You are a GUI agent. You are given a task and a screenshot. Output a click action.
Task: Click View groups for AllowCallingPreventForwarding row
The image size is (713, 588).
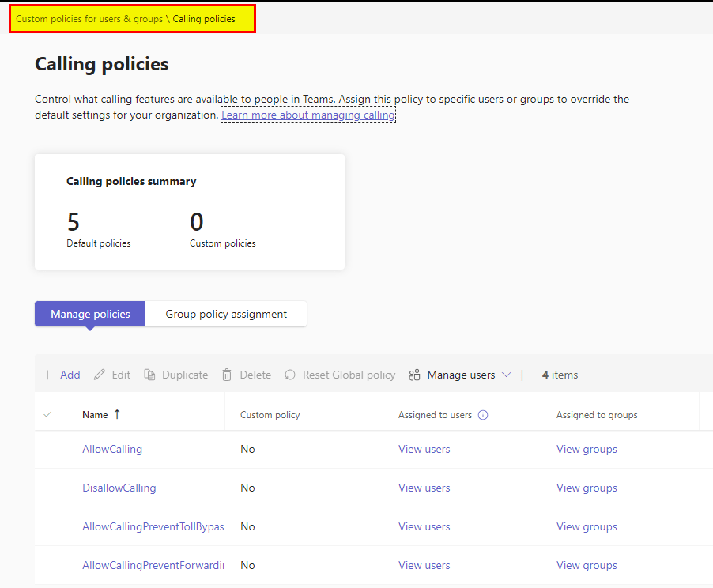[587, 565]
